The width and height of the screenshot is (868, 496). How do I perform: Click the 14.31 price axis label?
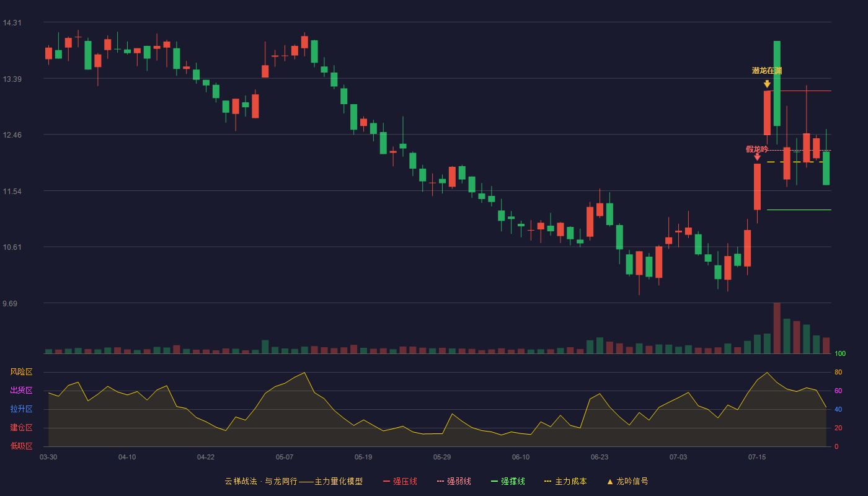tap(12, 23)
